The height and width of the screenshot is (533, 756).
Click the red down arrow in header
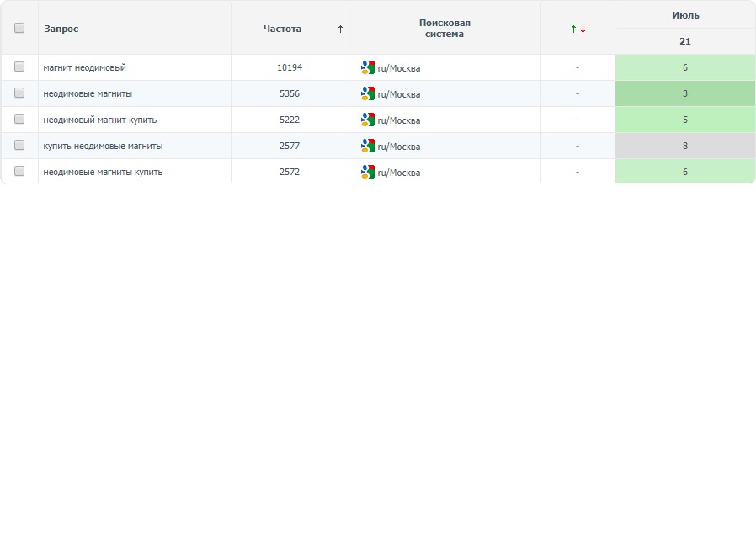583,29
